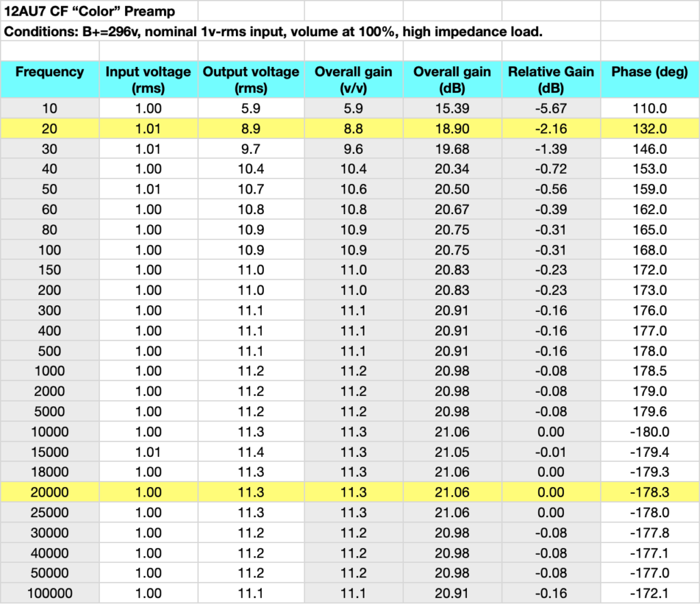Select phase value 146.0
The height and width of the screenshot is (604, 700).
(x=650, y=148)
